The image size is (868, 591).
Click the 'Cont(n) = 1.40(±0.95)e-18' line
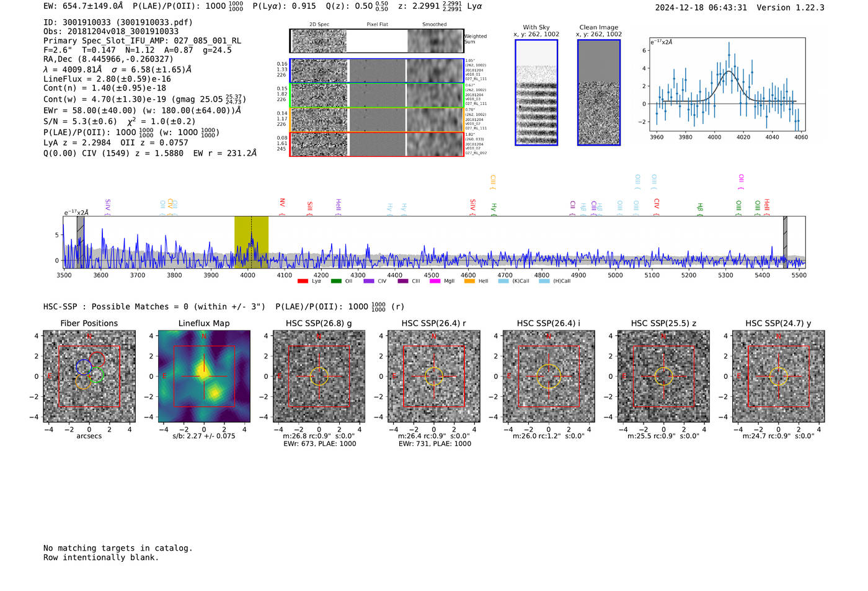click(105, 88)
